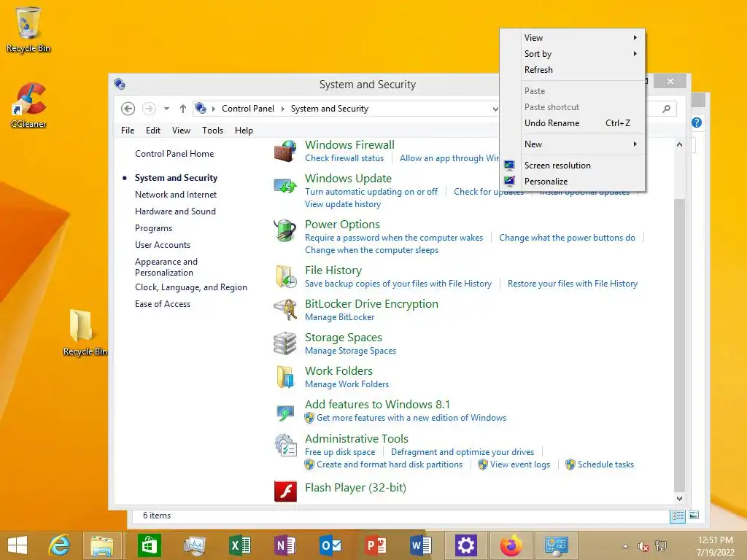Select the folder named Recycle Bin on the desktop

tap(85, 332)
